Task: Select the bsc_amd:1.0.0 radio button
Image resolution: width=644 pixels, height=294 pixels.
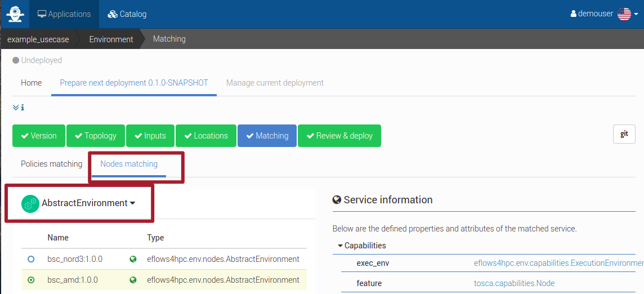Action: (31, 280)
